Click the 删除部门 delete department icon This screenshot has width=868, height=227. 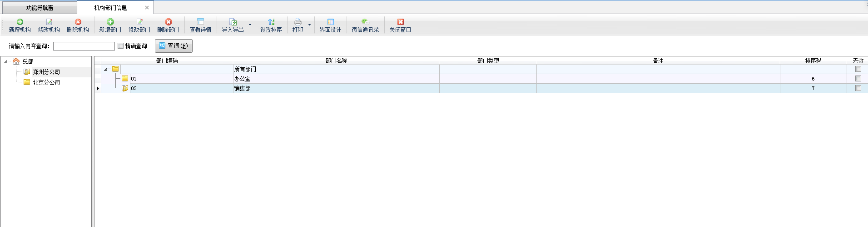pos(169,22)
